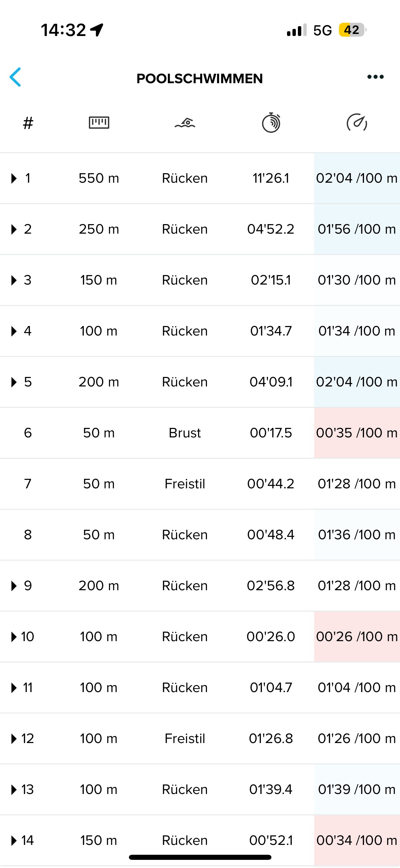Image resolution: width=400 pixels, height=868 pixels.
Task: Tap the 00'44.2 duration in row 7
Action: point(271,484)
